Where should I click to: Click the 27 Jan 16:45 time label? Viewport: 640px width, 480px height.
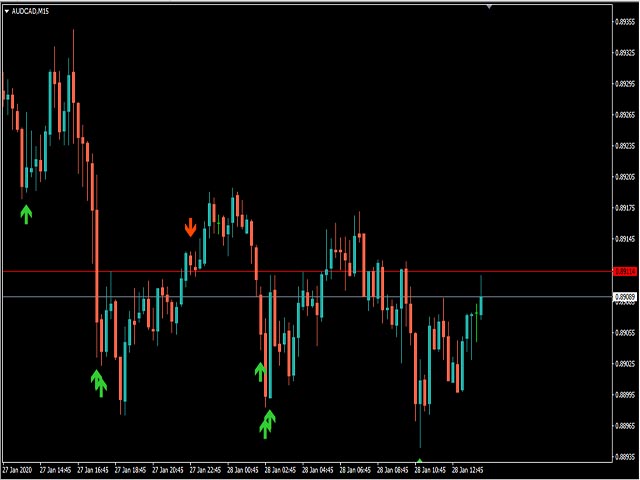[93, 470]
